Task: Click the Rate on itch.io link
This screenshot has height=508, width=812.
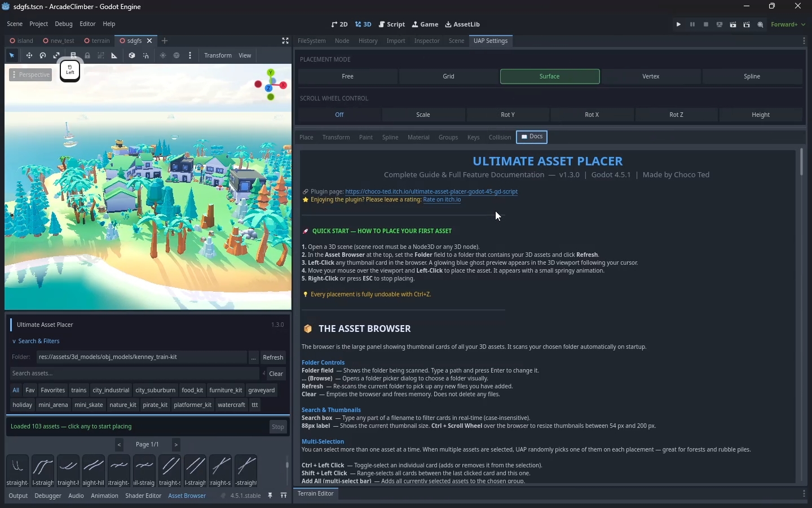Action: click(x=443, y=200)
